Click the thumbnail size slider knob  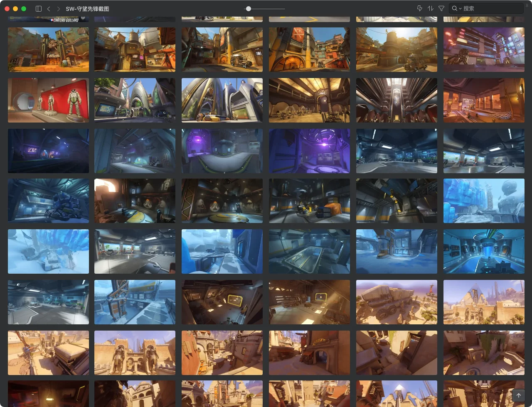click(249, 9)
